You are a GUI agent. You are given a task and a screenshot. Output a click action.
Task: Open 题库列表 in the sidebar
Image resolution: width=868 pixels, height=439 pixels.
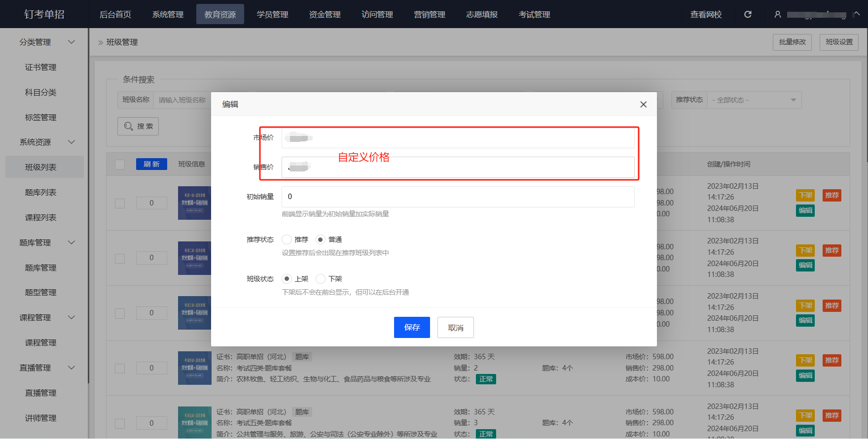[41, 192]
